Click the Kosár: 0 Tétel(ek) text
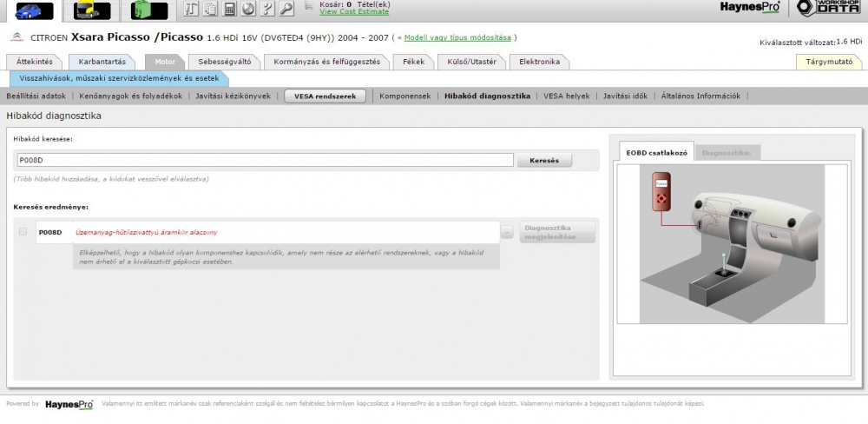The height and width of the screenshot is (424, 868). (355, 3)
